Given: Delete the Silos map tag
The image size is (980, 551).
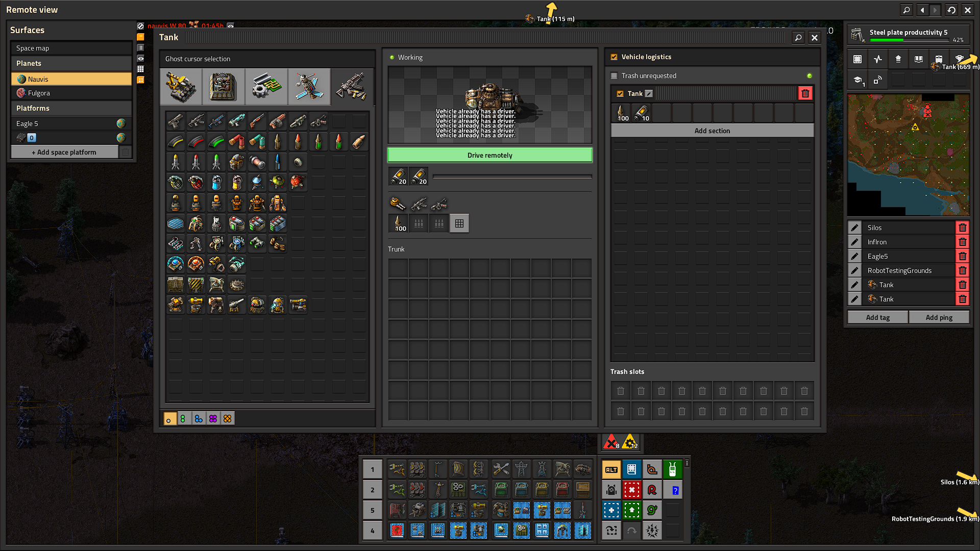Looking at the screenshot, I should [962, 228].
